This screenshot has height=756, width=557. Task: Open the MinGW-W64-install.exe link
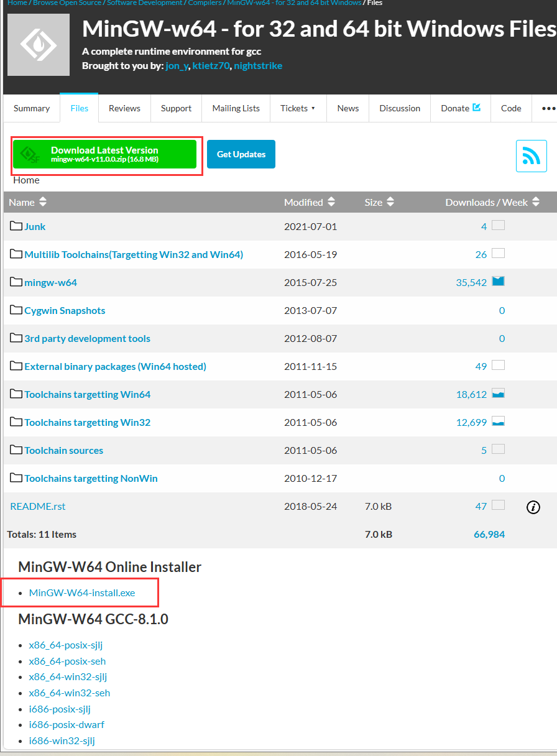click(x=82, y=592)
